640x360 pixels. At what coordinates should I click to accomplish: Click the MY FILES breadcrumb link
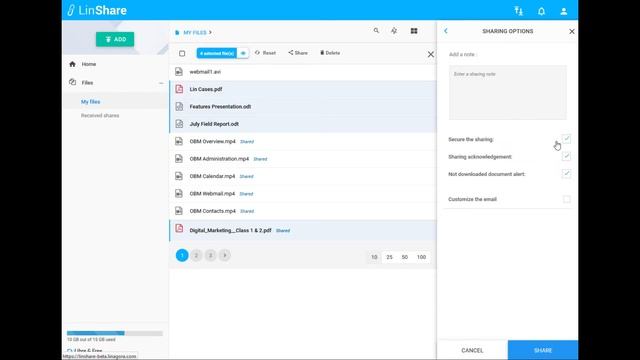[195, 32]
